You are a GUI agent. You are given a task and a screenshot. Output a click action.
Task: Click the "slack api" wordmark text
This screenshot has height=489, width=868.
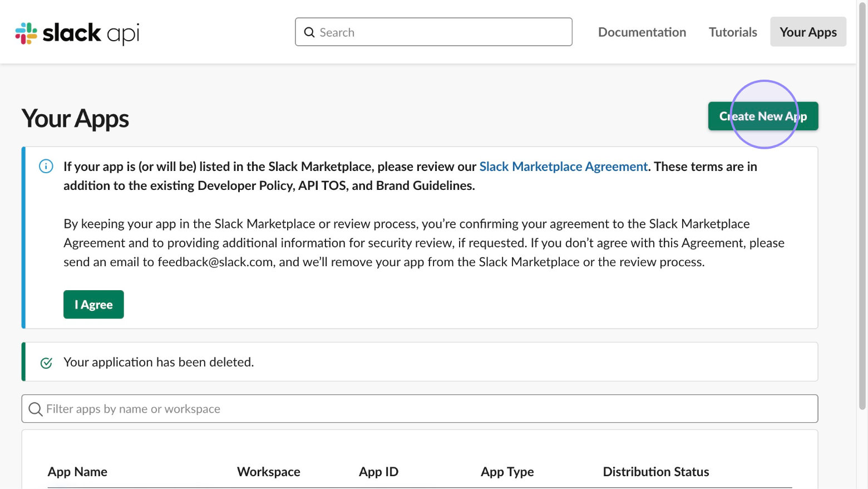tap(91, 33)
